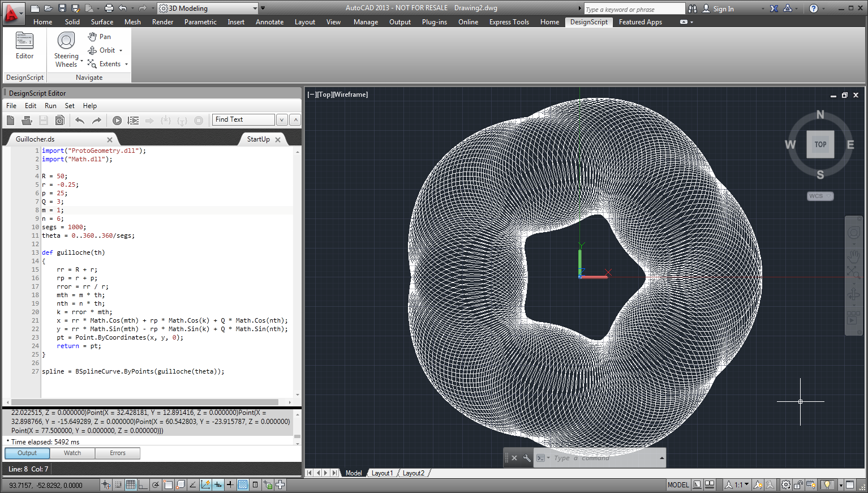
Task: Click the Workspace Switching gear icon
Action: (786, 485)
